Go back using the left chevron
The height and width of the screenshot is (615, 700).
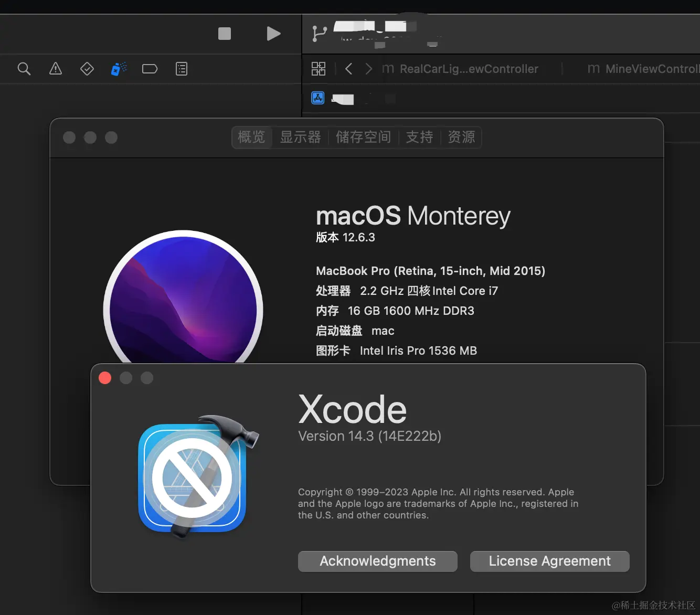(348, 69)
